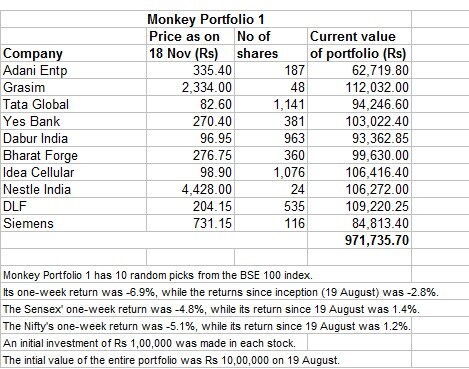The image size is (469, 369).
Task: Select the Adani Entp company cell
Action: [x=74, y=70]
